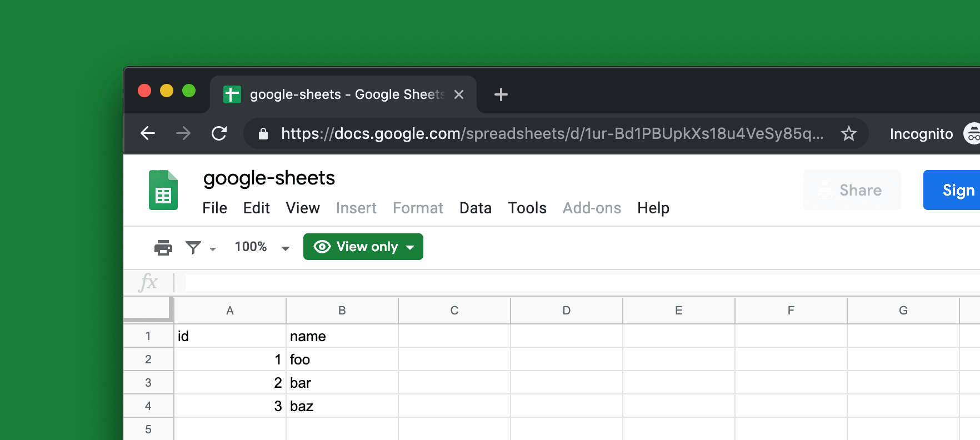
Task: Click the green maximize window button
Action: pyautogui.click(x=189, y=91)
